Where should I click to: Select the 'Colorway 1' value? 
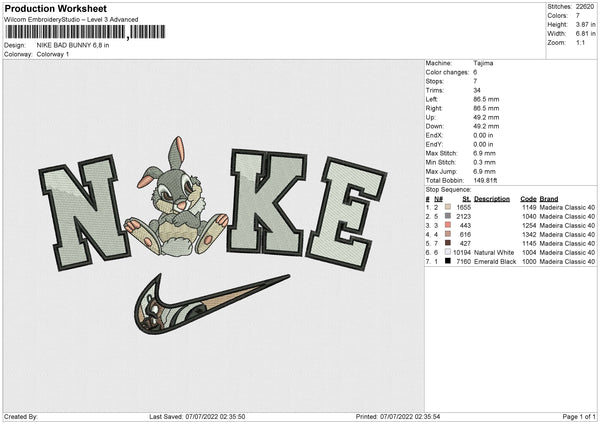click(x=53, y=54)
